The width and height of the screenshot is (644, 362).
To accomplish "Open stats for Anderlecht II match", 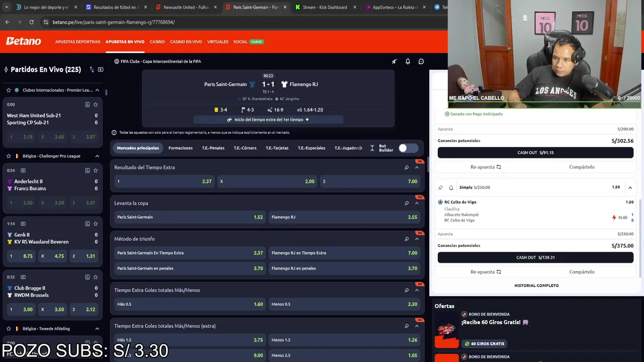I will pos(88,170).
